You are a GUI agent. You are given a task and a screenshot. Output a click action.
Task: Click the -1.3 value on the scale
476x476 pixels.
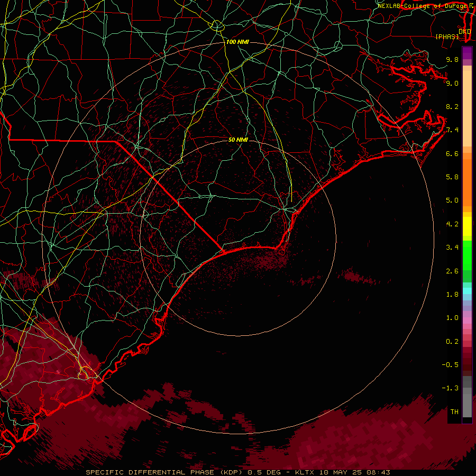pos(450,388)
